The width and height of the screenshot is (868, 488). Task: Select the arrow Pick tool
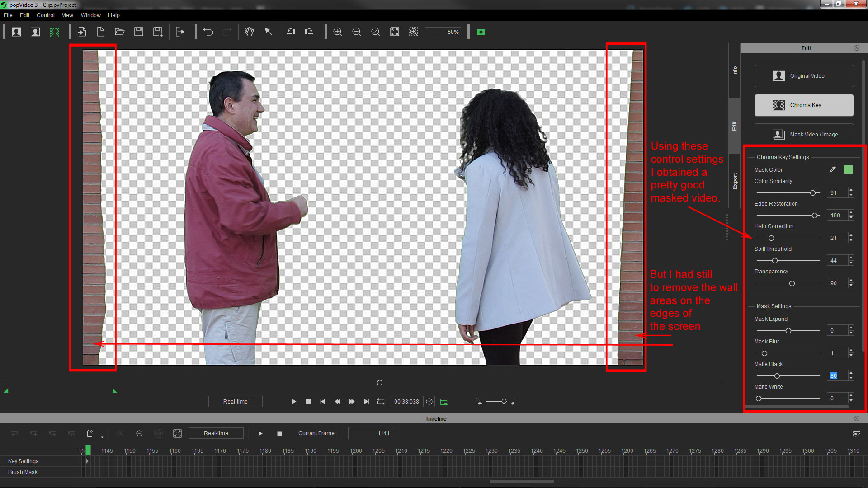268,32
